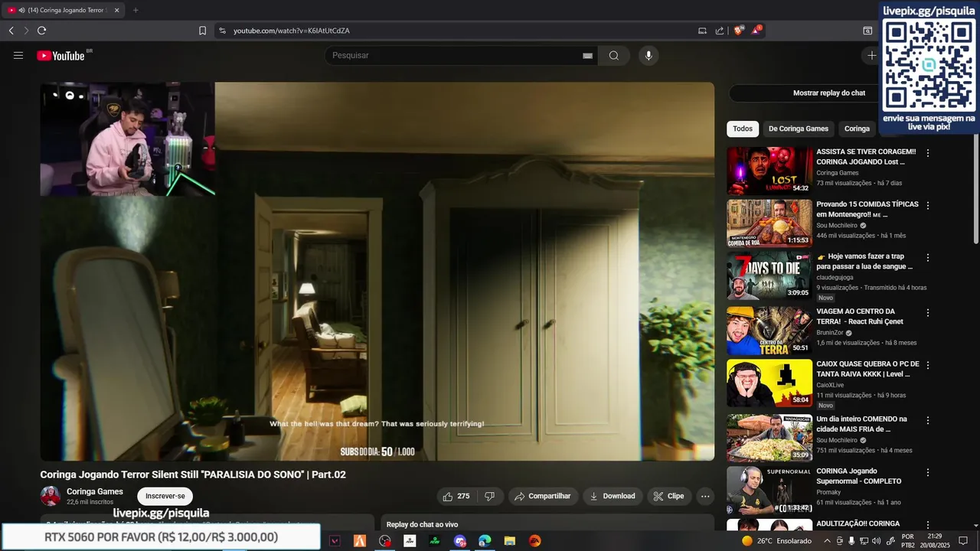Click the Inscrever-se subscribe button
The height and width of the screenshot is (551, 980).
(165, 496)
